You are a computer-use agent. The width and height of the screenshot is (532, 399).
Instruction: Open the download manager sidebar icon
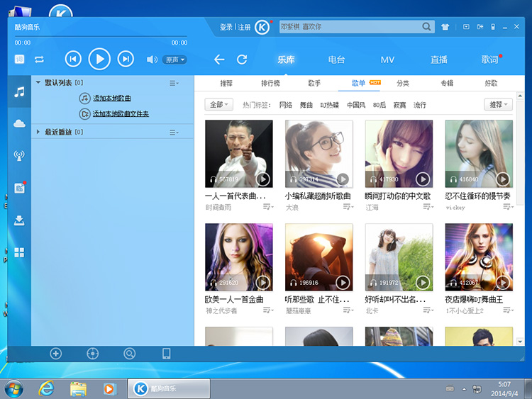point(19,220)
